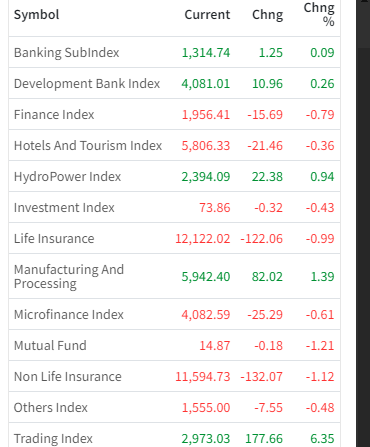Sort the table by Symbol column header
The image size is (370, 447).
click(x=36, y=15)
